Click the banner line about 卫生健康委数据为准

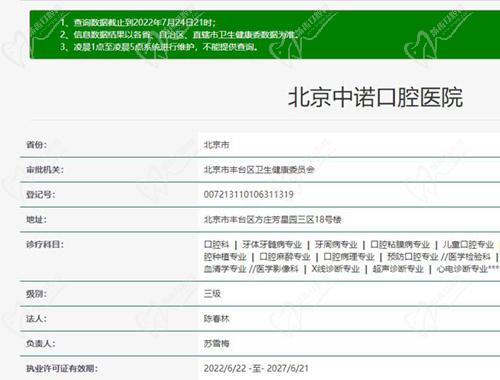[x=179, y=34]
